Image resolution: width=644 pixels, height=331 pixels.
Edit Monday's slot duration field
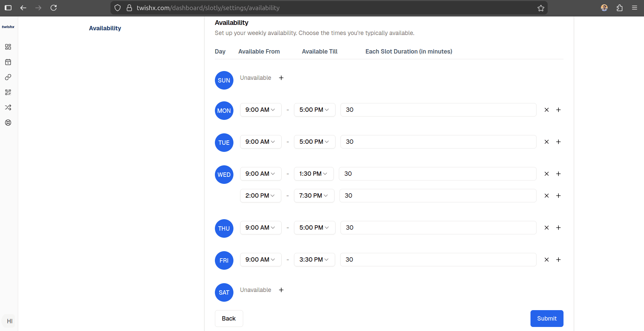pyautogui.click(x=438, y=110)
